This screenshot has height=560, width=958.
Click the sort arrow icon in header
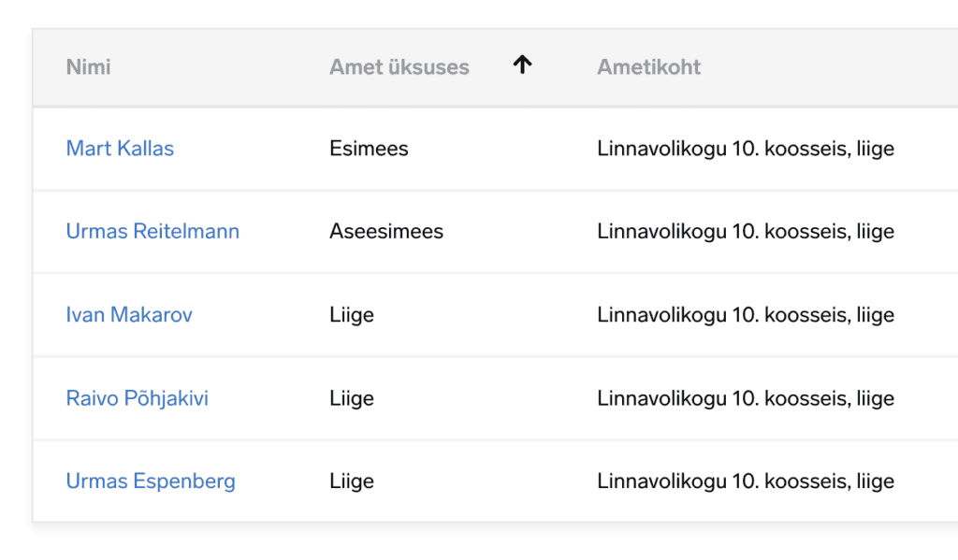click(522, 65)
